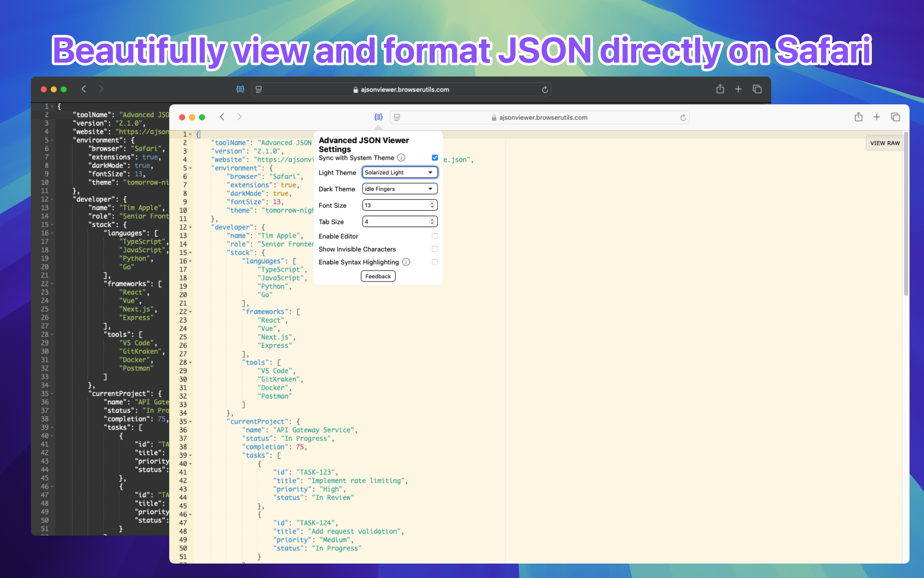
Task: Open new tab in back Safari window
Action: (739, 89)
